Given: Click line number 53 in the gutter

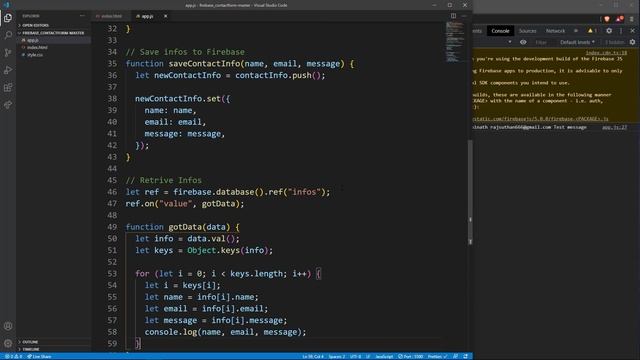Looking at the screenshot, I should (112, 273).
